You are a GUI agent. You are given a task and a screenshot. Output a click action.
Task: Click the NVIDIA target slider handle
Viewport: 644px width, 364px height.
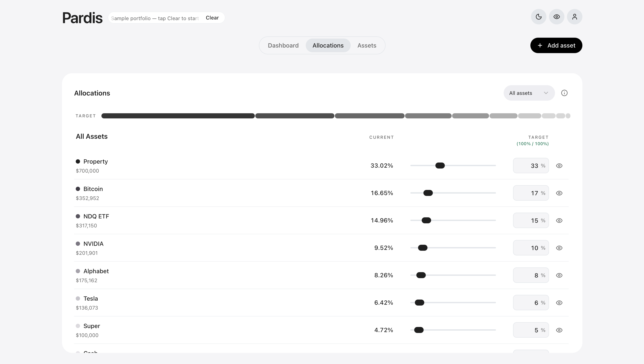coord(423,248)
